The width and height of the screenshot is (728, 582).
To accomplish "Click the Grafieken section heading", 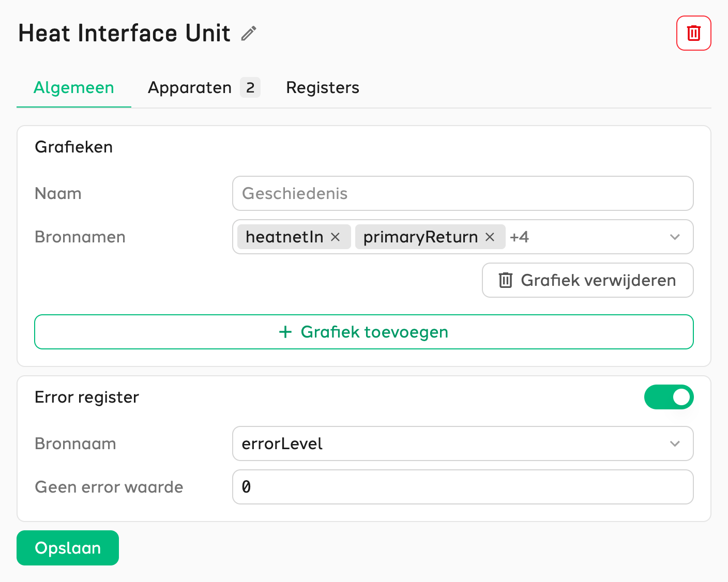I will click(x=74, y=147).
